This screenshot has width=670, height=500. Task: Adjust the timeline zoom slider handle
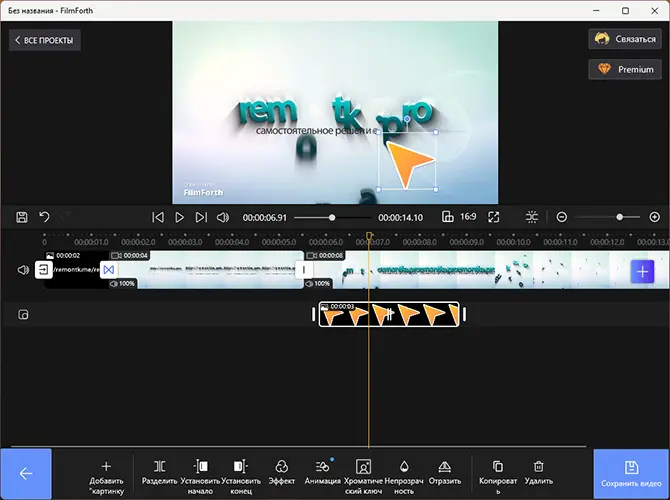click(620, 217)
